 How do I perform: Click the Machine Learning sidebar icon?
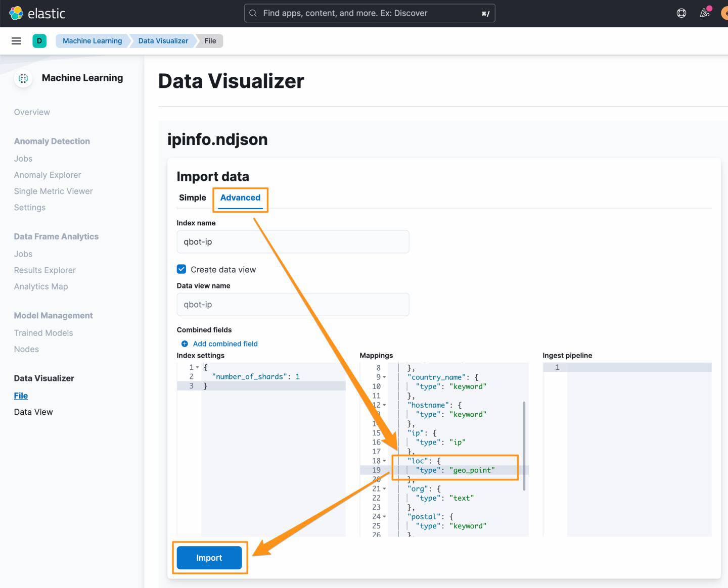pyautogui.click(x=23, y=78)
